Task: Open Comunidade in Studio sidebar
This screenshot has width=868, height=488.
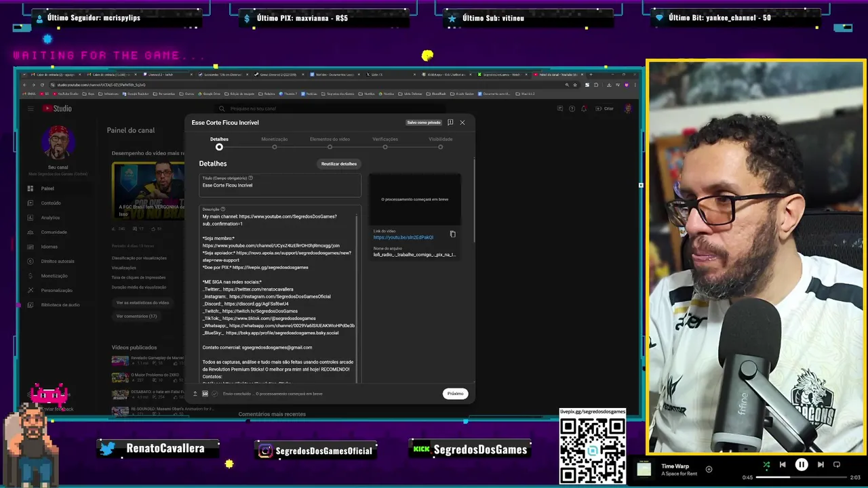Action: [x=58, y=232]
